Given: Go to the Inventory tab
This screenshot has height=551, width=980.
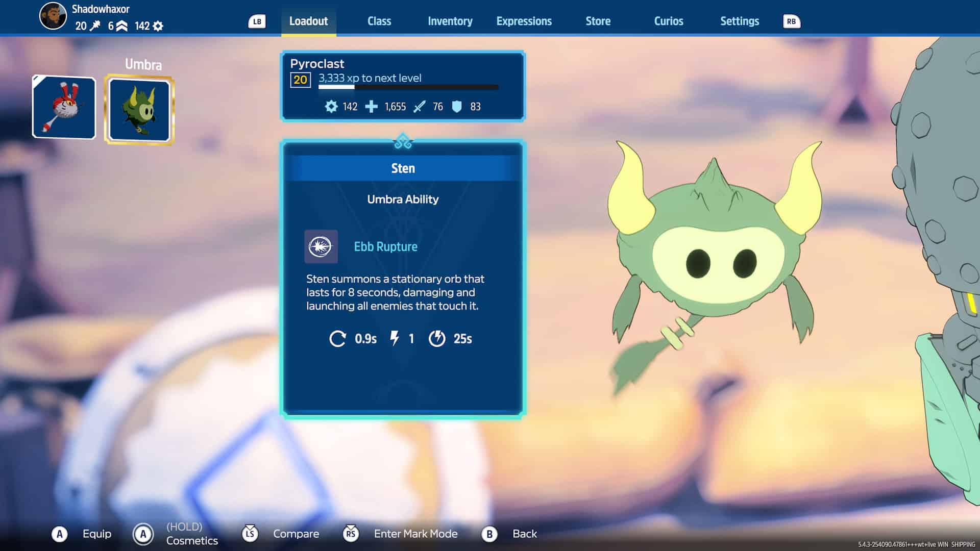Looking at the screenshot, I should point(450,21).
